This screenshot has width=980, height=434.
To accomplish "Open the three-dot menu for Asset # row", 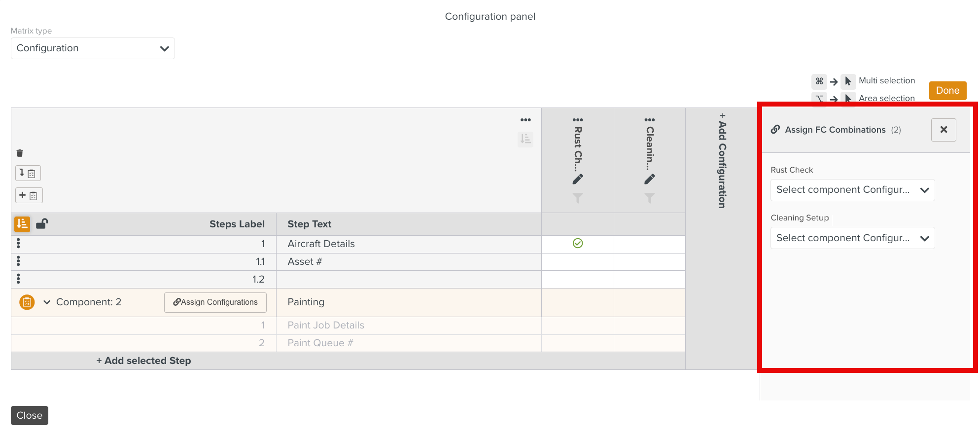I will [x=18, y=261].
